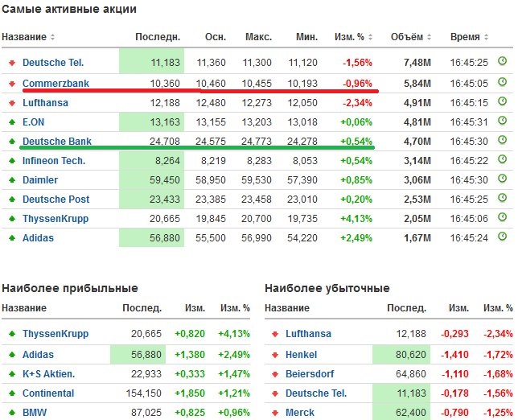
Task: Open the K+S Aktien. stock link
Action: [49, 374]
